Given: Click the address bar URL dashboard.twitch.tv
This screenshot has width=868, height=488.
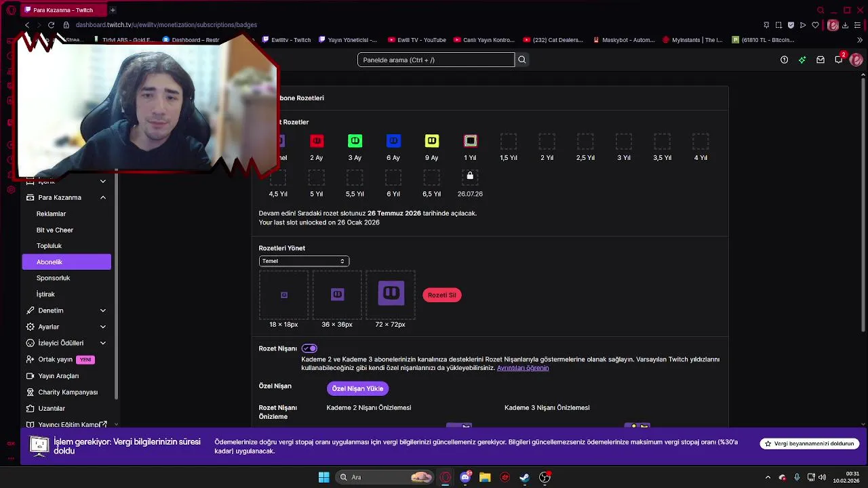Looking at the screenshot, I should pyautogui.click(x=166, y=25).
